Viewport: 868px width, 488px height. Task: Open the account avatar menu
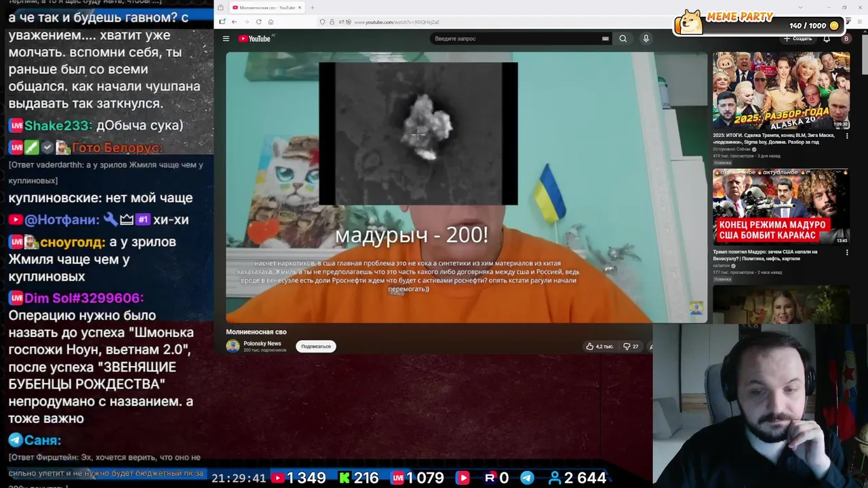tap(846, 39)
